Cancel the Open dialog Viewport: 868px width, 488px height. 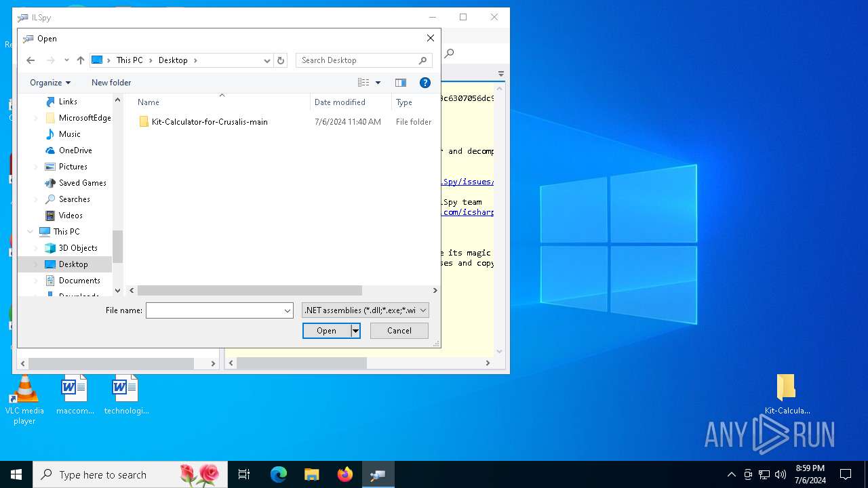[399, 331]
